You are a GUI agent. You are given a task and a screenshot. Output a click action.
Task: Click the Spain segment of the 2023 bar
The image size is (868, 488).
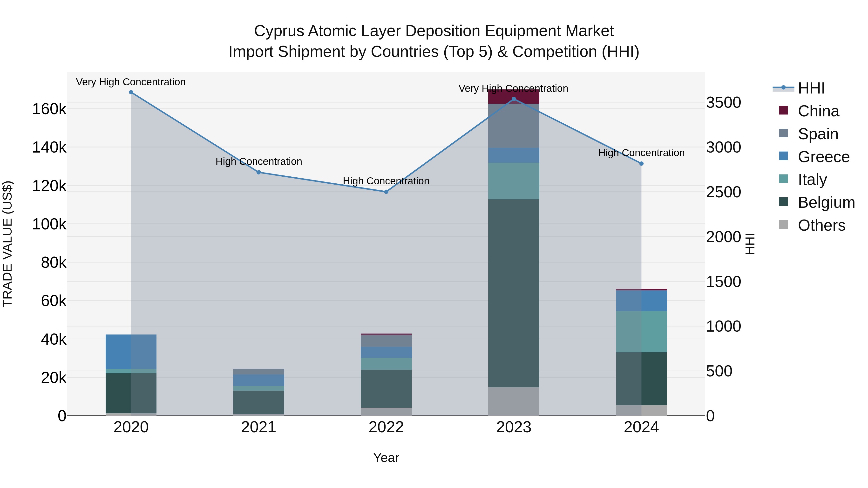[514, 126]
